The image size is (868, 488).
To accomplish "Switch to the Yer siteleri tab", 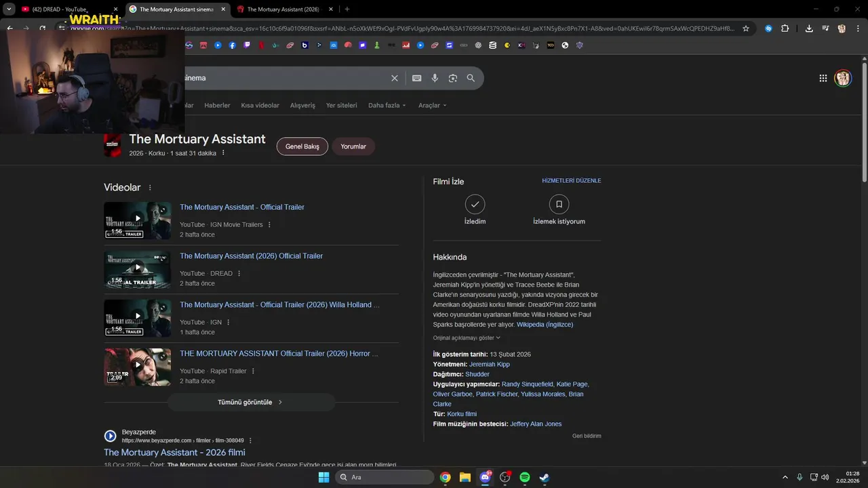I will (x=341, y=105).
